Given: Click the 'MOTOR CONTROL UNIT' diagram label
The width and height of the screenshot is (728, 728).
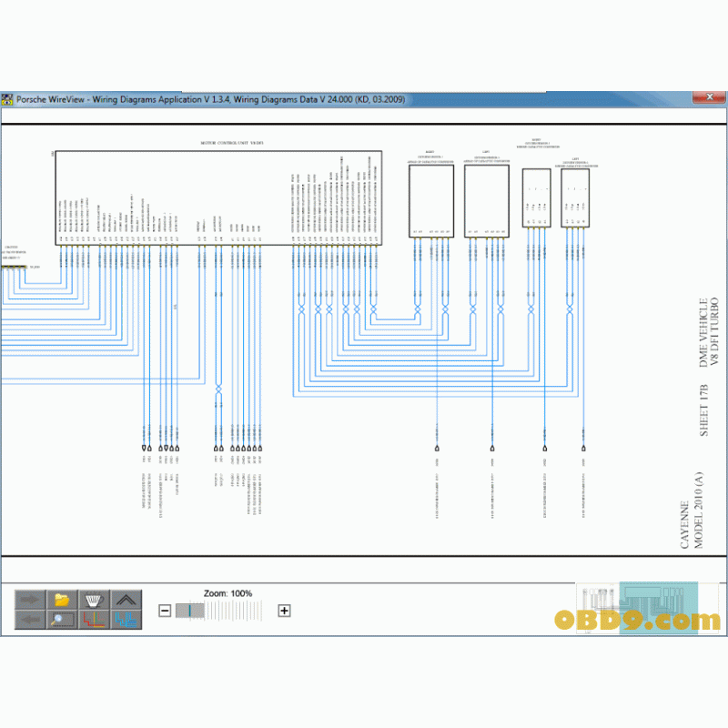Looking at the screenshot, I should pos(232,143).
